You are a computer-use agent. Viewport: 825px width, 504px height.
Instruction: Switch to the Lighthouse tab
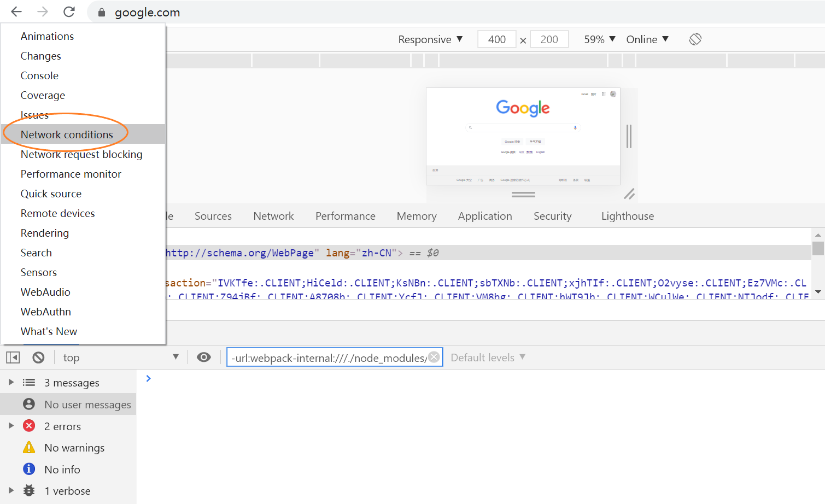(628, 216)
